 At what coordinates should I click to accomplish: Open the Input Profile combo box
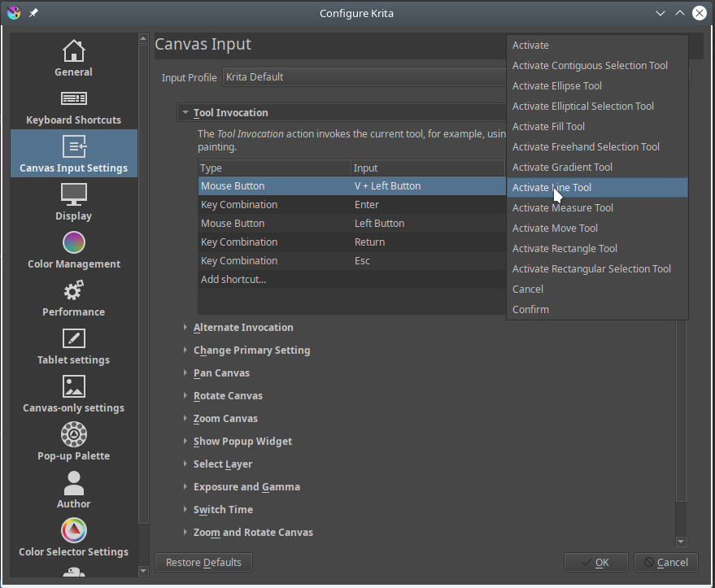tap(364, 77)
